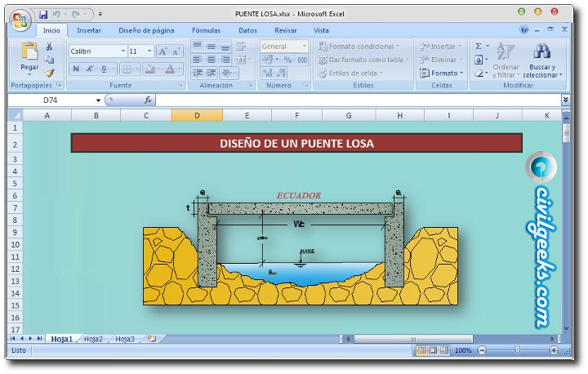Click the zoom slider in status bar

(x=517, y=350)
